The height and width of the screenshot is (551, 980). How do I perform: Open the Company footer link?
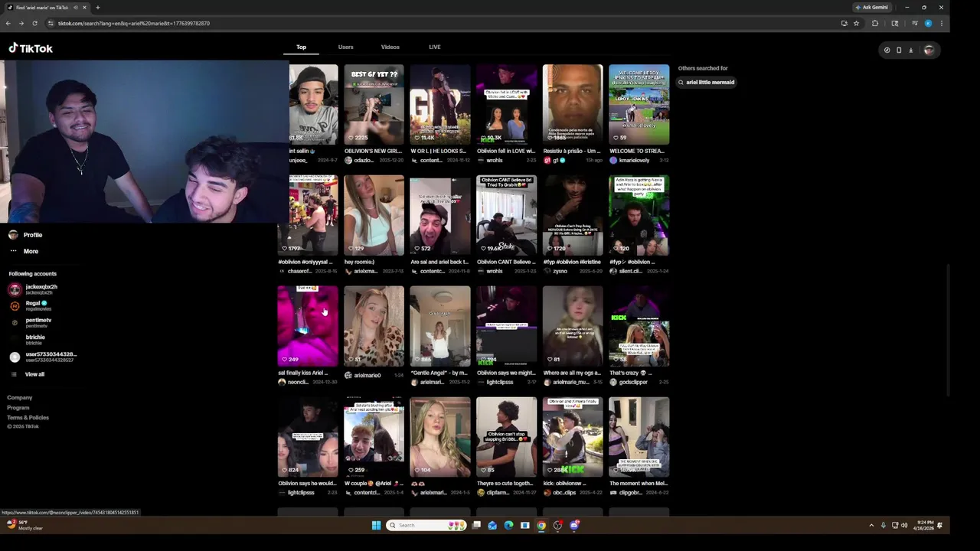(20, 397)
